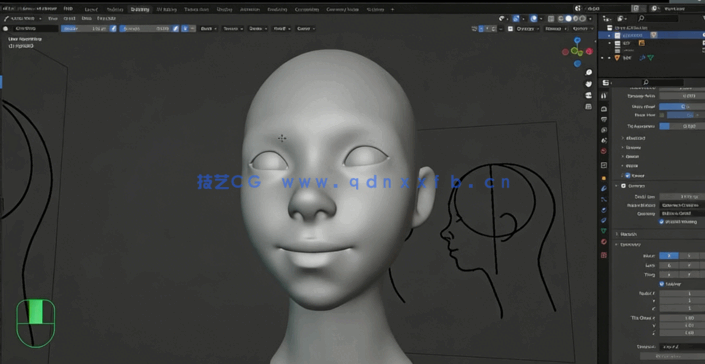Open the View menu in viewport header
The width and height of the screenshot is (705, 364).
click(x=53, y=18)
